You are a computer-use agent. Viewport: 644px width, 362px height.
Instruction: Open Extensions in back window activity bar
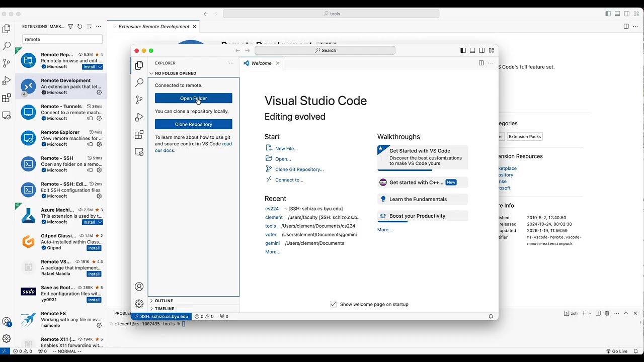[7, 98]
